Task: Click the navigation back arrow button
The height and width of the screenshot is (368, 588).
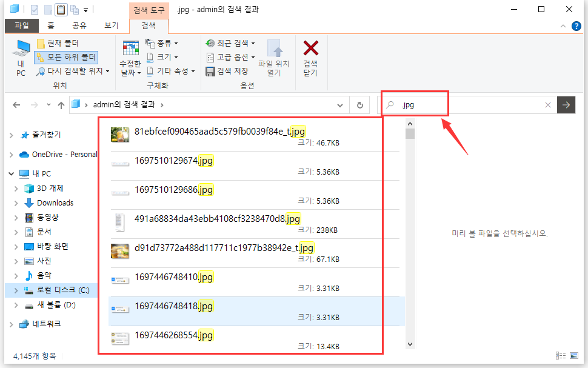Action: click(16, 104)
